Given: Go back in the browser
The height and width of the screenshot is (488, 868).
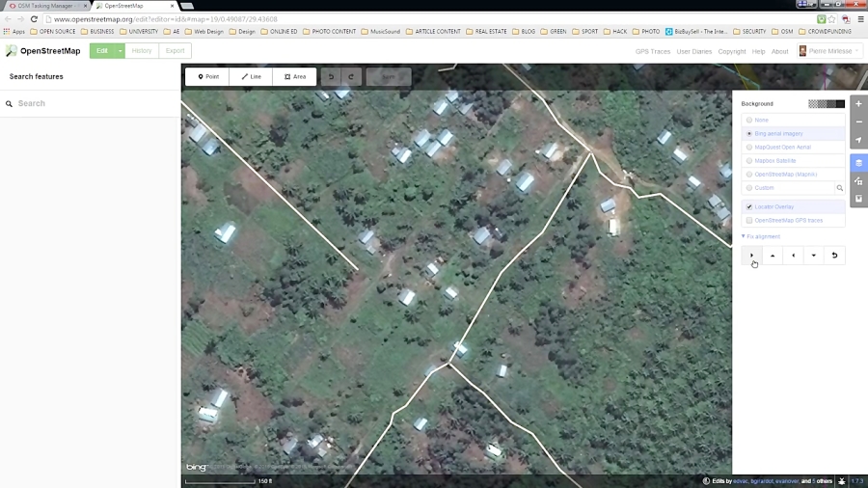Looking at the screenshot, I should (x=8, y=19).
